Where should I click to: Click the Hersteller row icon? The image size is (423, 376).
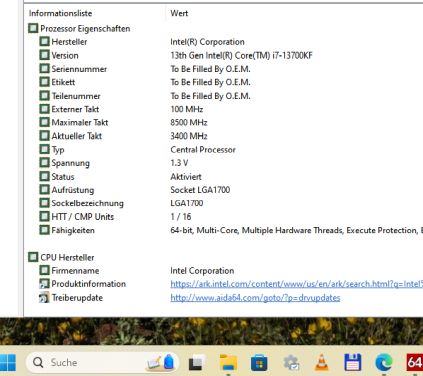pyautogui.click(x=44, y=42)
